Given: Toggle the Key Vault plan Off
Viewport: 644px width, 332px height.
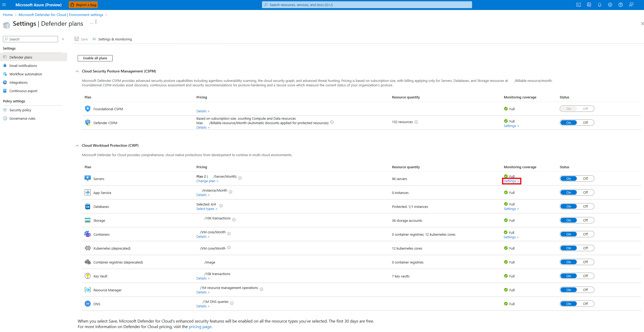Looking at the screenshot, I should tap(585, 276).
